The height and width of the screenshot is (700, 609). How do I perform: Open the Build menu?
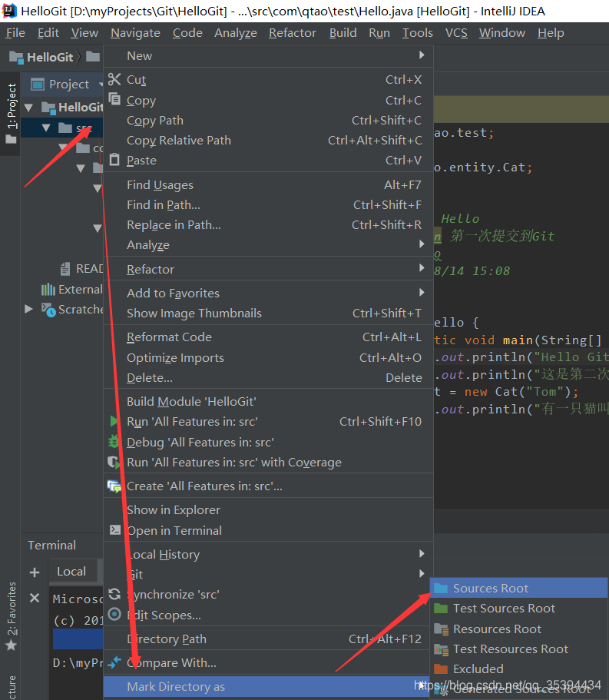point(343,32)
